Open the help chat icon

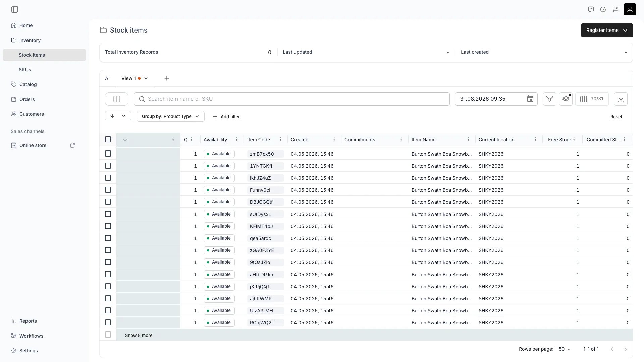tap(591, 9)
